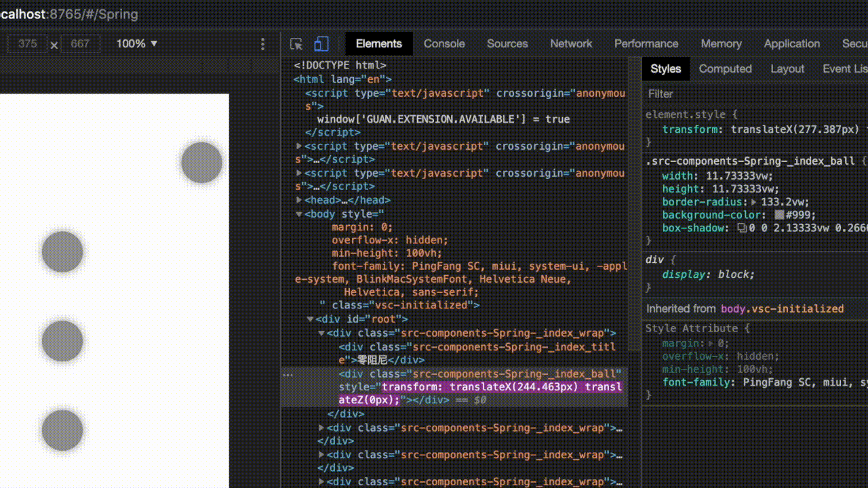Click body.vsc-initialized inherited link

click(x=782, y=309)
